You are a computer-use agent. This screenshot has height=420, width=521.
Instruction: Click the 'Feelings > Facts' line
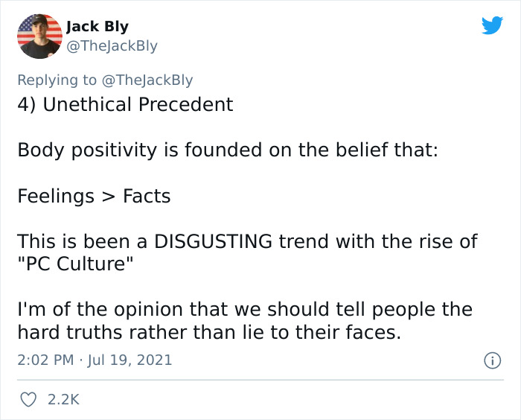pyautogui.click(x=94, y=196)
